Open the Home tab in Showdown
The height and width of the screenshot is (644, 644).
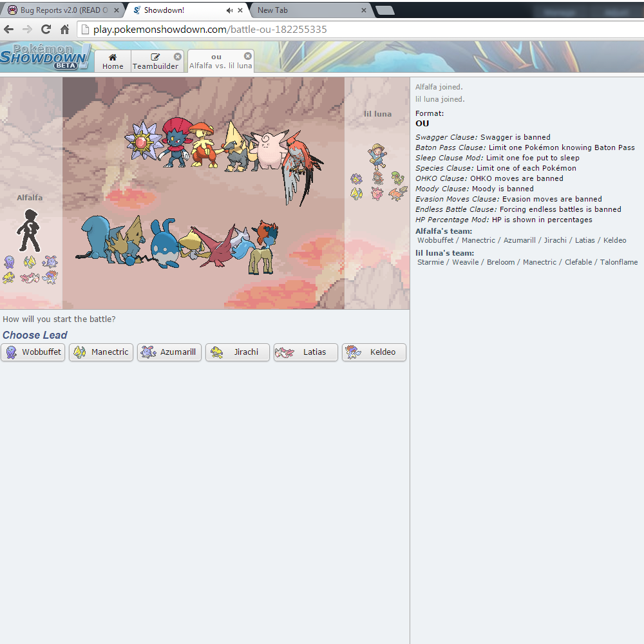(x=113, y=61)
